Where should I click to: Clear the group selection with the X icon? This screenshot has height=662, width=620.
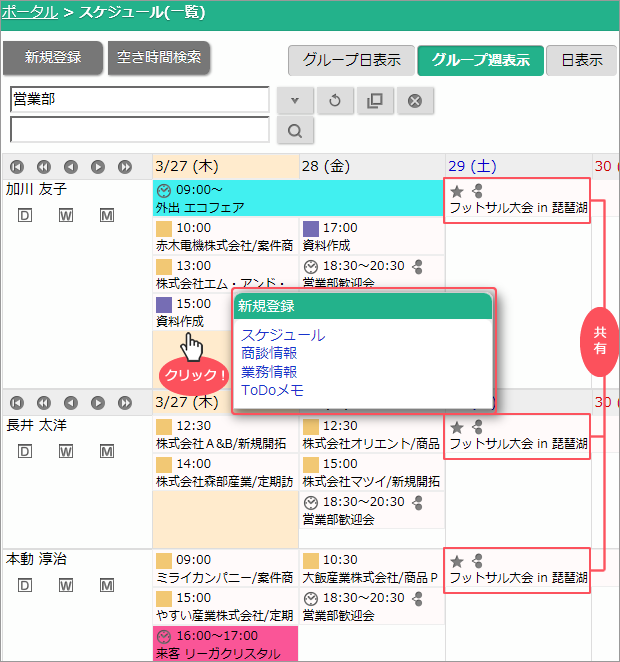point(415,100)
